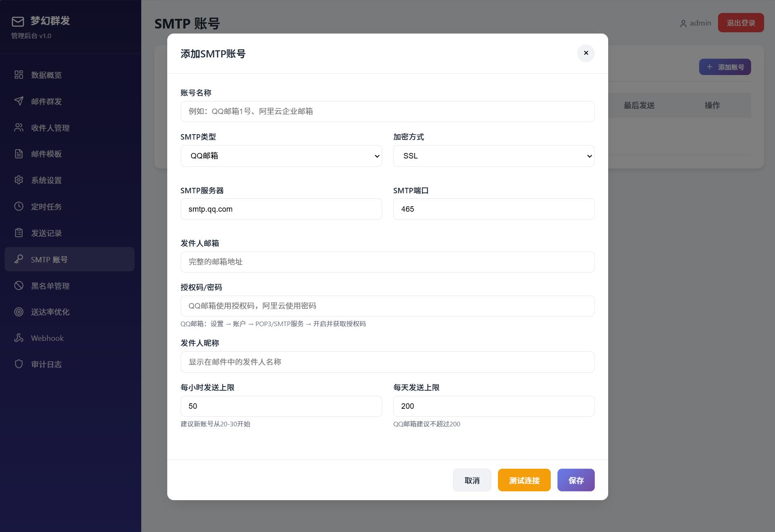
Task: Focus the 账号名称 input field
Action: tap(388, 112)
